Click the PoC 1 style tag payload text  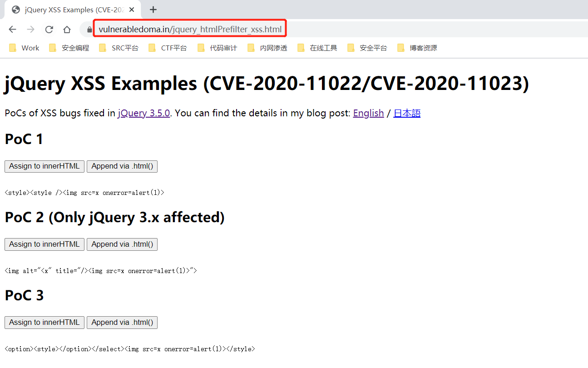(84, 193)
